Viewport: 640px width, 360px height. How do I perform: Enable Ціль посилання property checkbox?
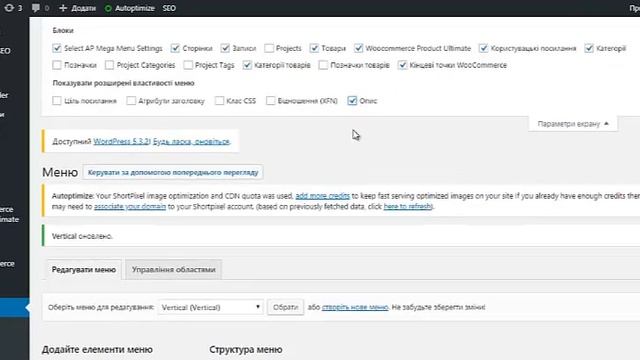(x=57, y=100)
